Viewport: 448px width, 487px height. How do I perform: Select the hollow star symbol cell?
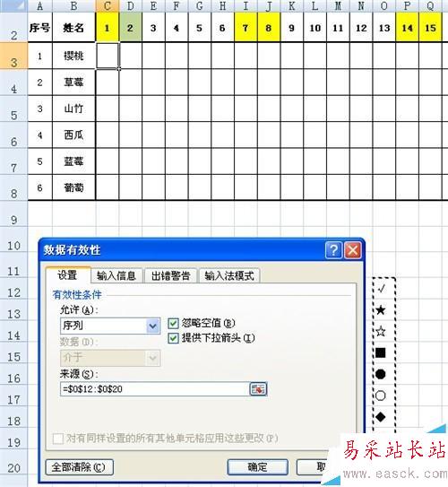383,332
